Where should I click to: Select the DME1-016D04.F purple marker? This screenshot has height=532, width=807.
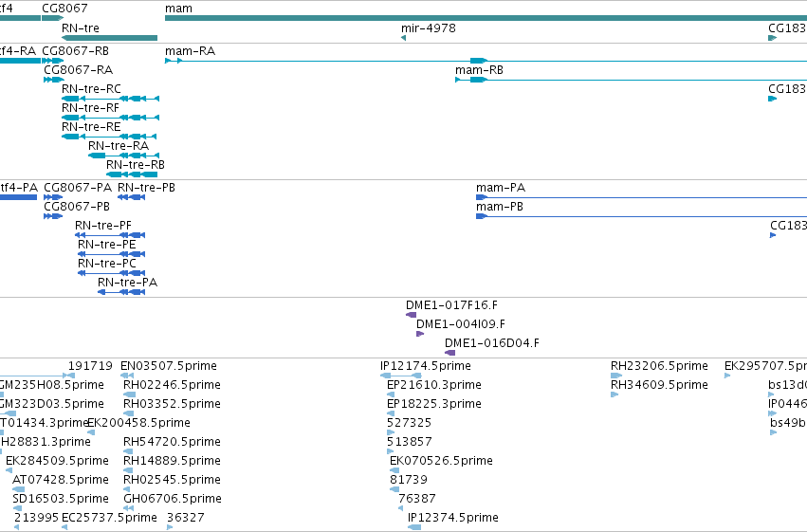coord(449,353)
